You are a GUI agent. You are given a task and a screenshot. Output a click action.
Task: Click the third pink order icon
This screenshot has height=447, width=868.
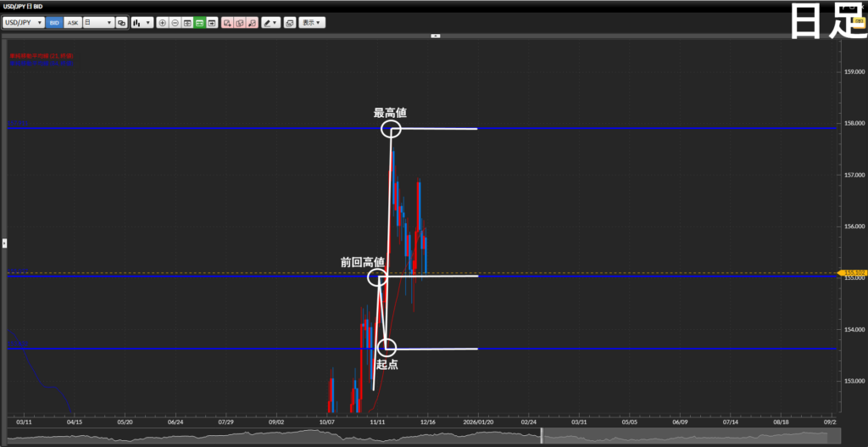click(x=252, y=22)
